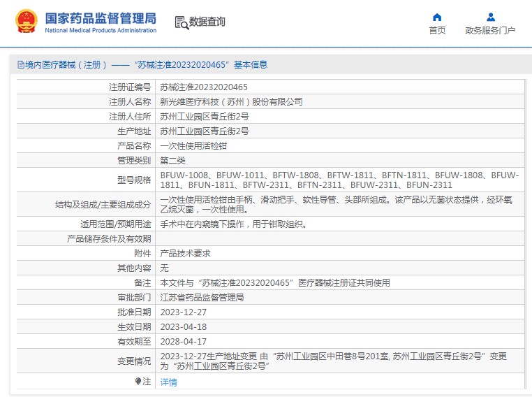532x397 pixels.
Task: Click the 型号规格 model list value
Action: point(339,180)
